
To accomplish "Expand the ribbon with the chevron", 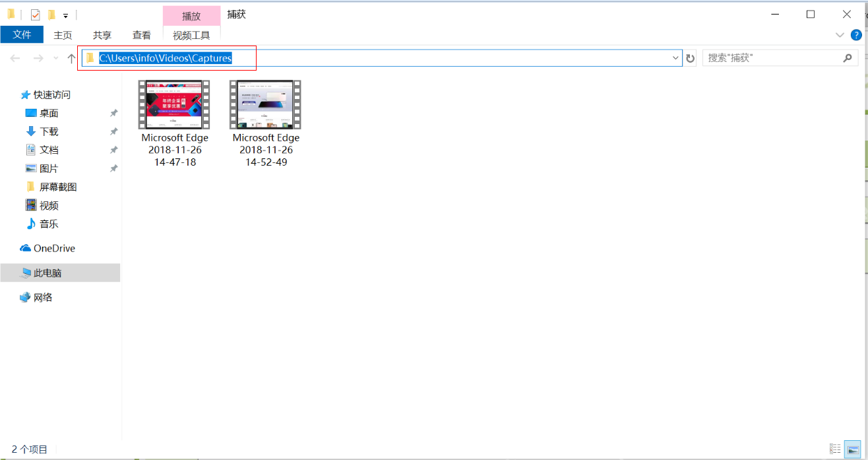I will (x=840, y=35).
